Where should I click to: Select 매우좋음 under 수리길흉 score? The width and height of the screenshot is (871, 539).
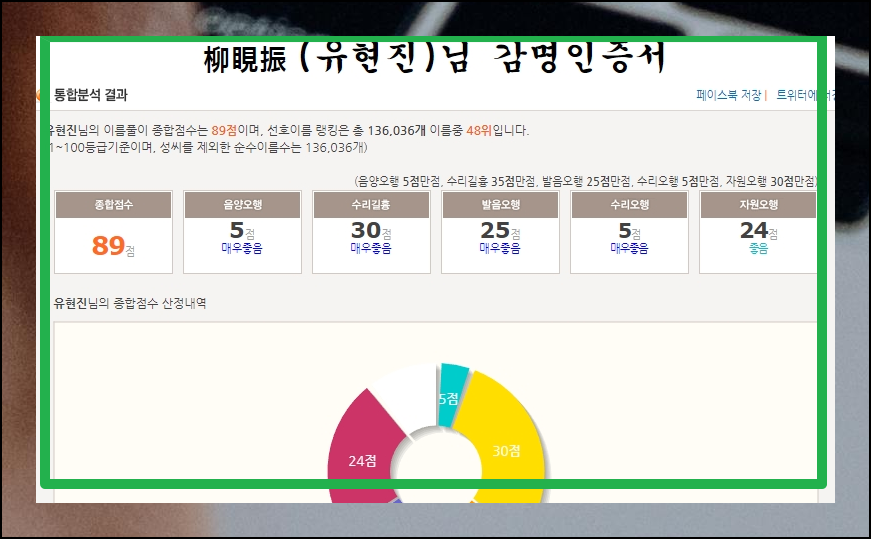(371, 248)
